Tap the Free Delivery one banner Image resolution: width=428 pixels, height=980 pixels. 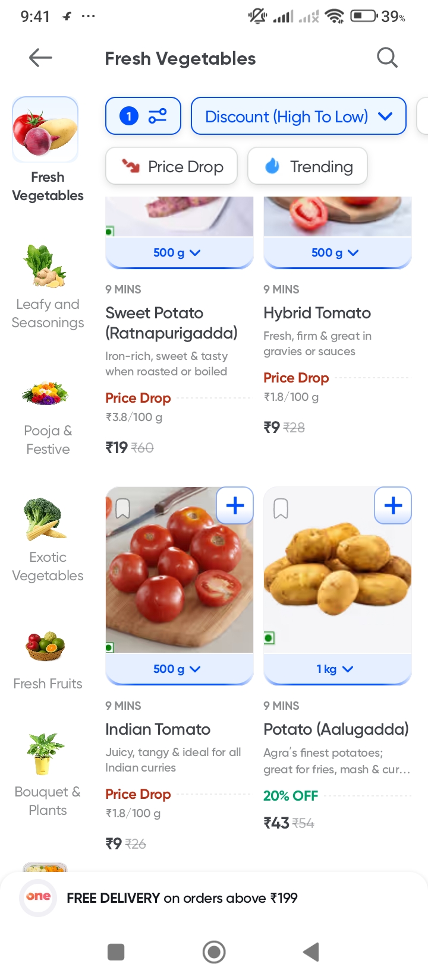click(x=182, y=898)
